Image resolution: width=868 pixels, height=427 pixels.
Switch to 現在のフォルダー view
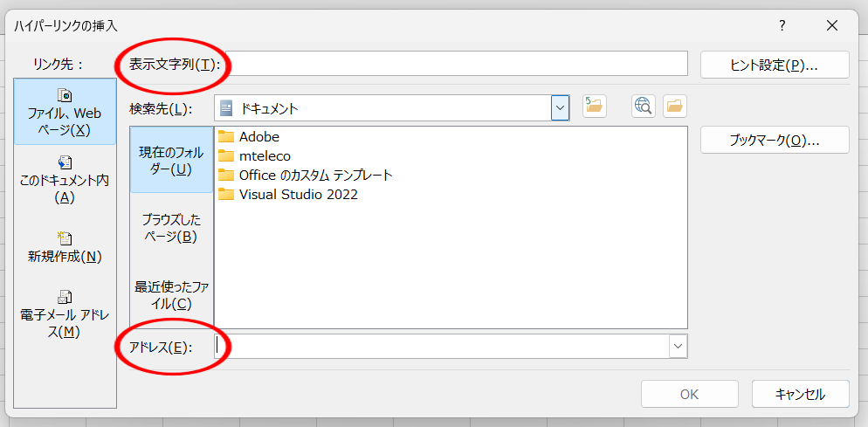171,160
